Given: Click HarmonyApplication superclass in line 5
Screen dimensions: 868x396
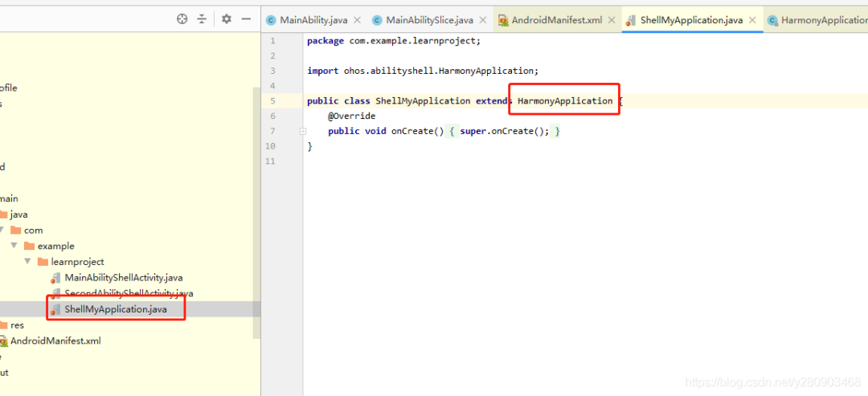Looking at the screenshot, I should click(x=565, y=100).
